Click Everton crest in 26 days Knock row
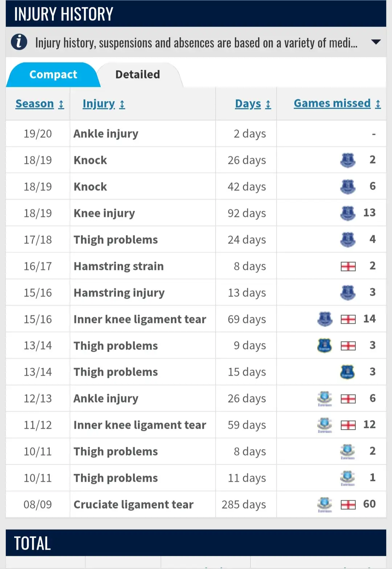Image resolution: width=392 pixels, height=569 pixels. (348, 160)
